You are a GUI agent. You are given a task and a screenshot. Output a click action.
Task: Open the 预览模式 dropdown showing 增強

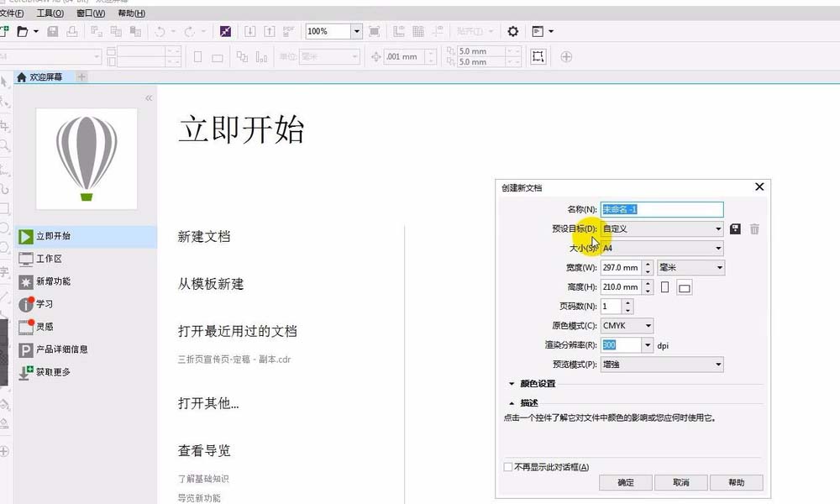[662, 365]
